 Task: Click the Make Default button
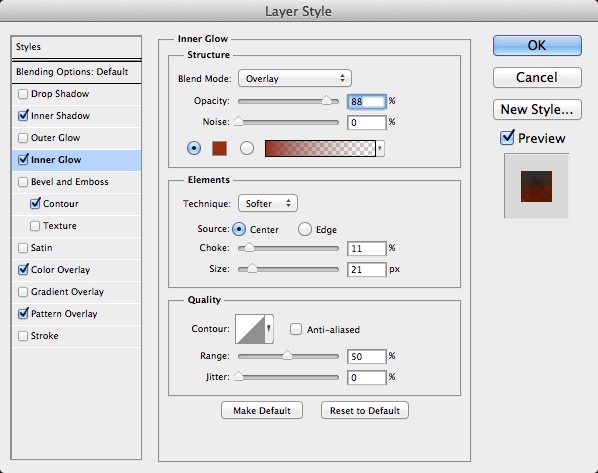(262, 410)
